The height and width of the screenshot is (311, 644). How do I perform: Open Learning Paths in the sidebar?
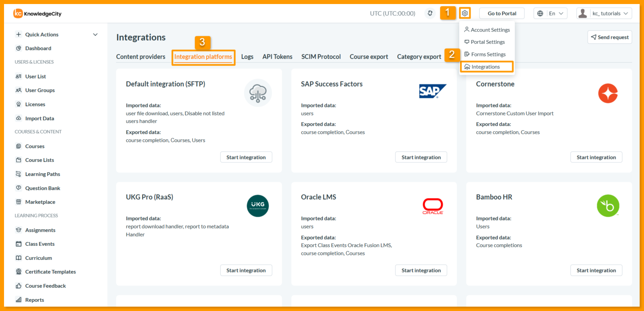pos(43,174)
